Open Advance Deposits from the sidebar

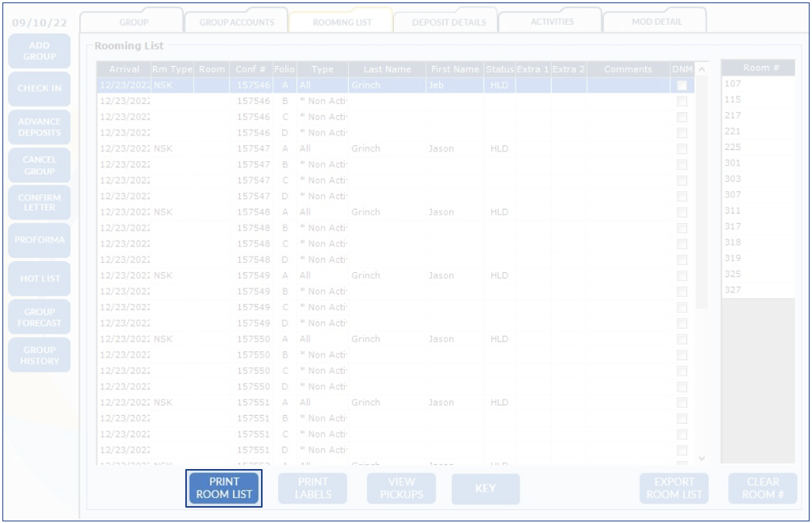39,127
